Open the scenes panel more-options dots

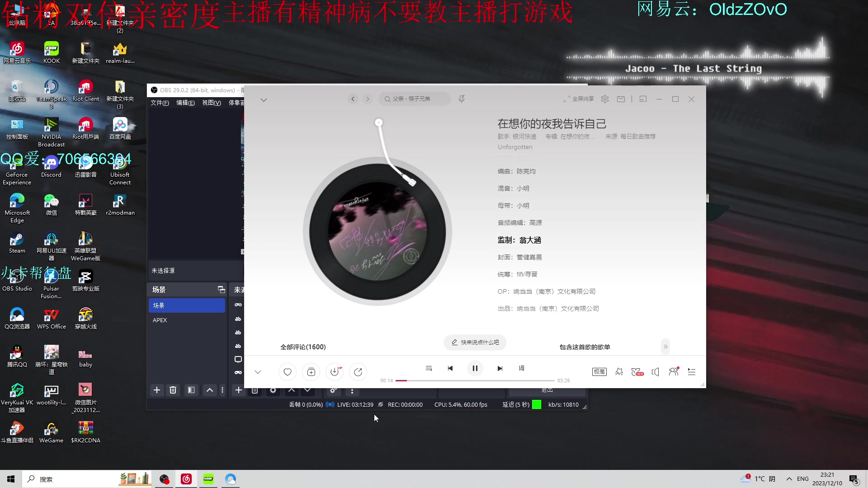[222, 390]
